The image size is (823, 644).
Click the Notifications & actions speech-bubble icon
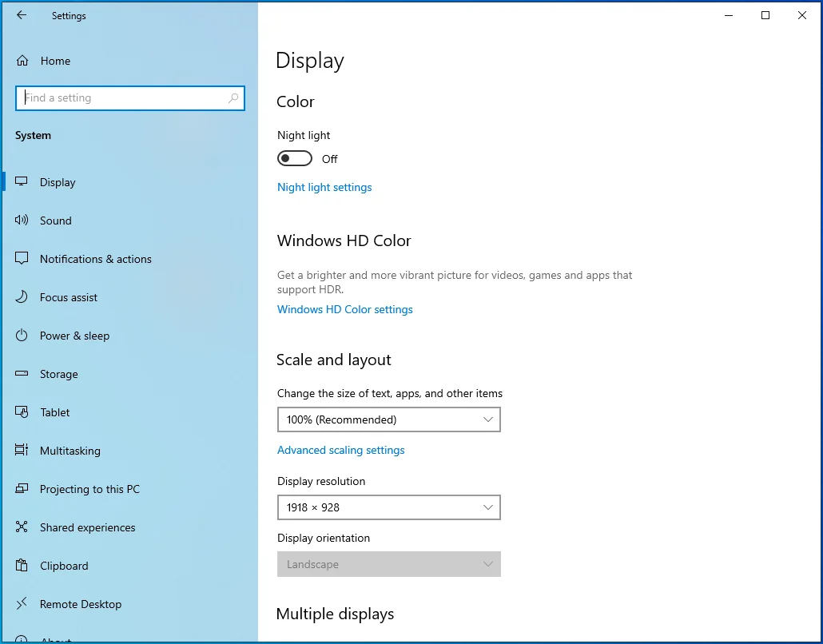(22, 258)
